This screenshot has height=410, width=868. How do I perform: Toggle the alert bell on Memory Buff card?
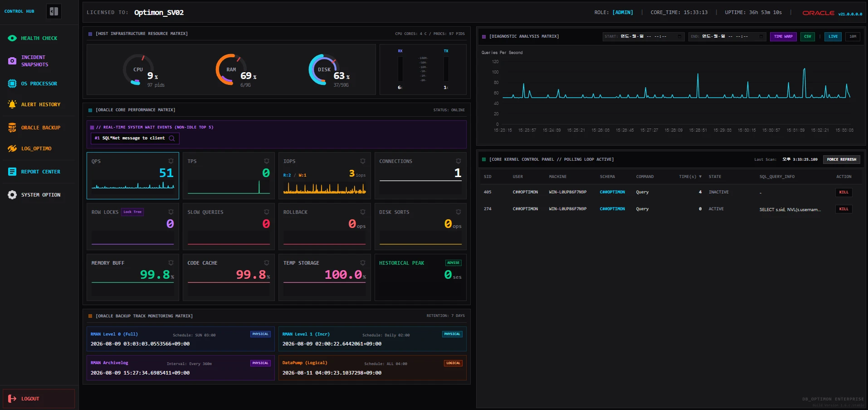pos(171,263)
